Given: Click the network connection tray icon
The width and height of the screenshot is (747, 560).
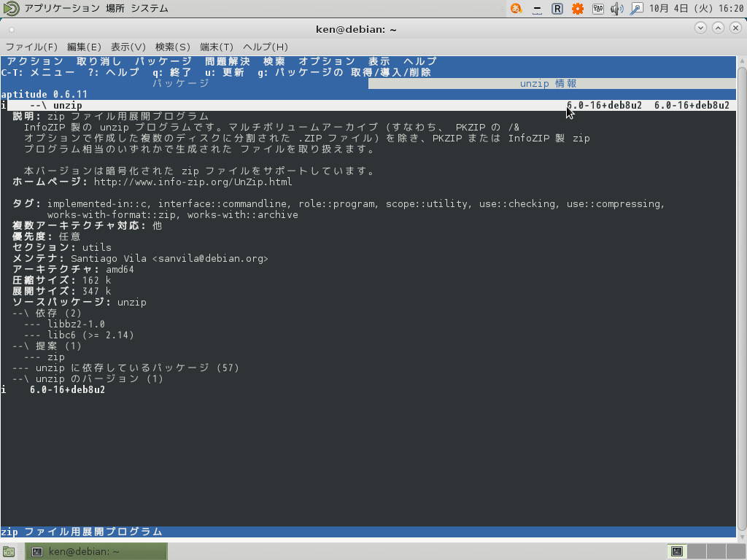Looking at the screenshot, I should click(x=636, y=8).
